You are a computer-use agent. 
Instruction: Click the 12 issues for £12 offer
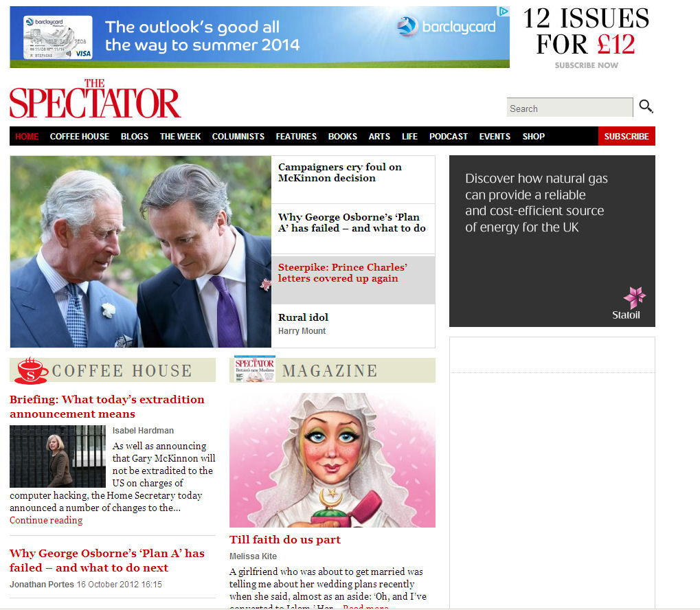[586, 37]
